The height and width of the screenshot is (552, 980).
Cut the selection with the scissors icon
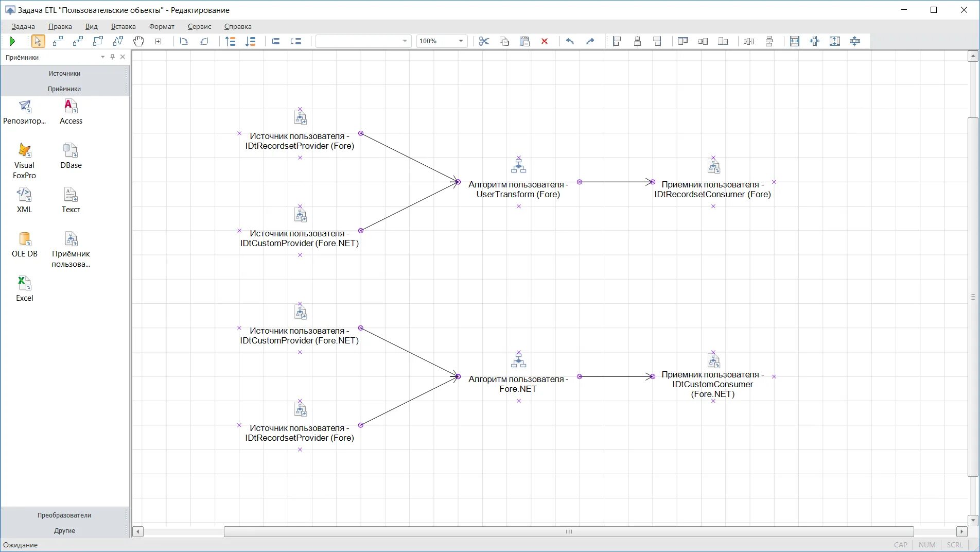484,41
